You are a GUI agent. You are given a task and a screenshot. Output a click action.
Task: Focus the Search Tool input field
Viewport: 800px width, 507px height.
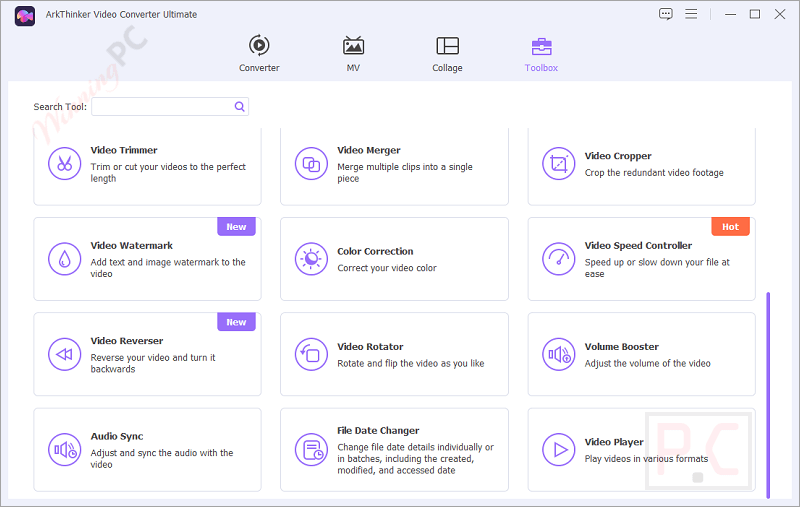tap(170, 107)
